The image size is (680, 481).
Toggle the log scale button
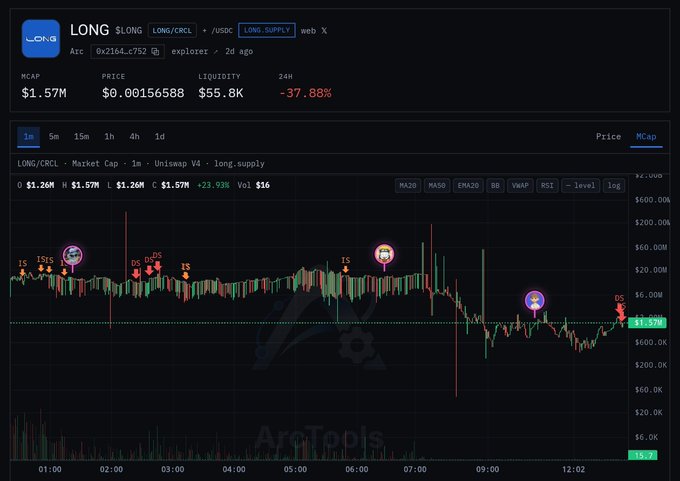(x=614, y=186)
